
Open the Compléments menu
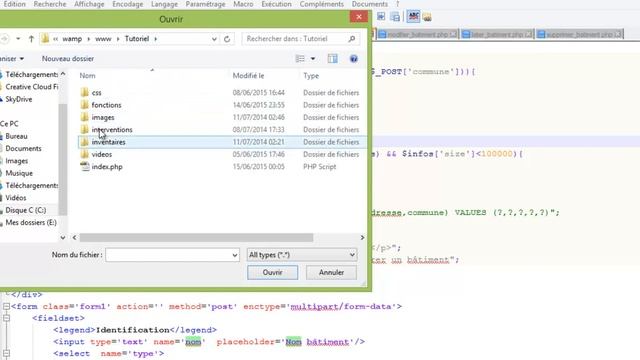(x=322, y=4)
